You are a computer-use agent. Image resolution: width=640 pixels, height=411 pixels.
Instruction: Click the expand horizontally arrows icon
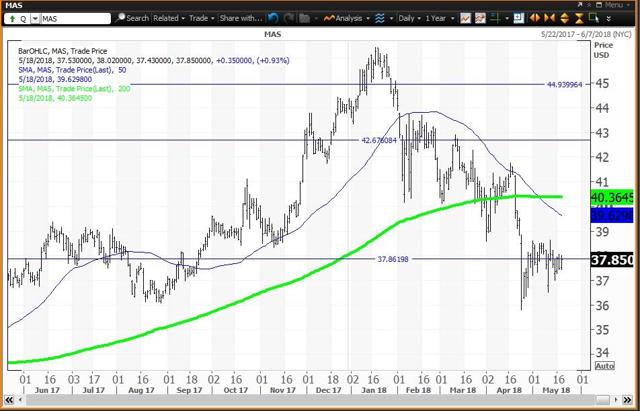coord(534,18)
